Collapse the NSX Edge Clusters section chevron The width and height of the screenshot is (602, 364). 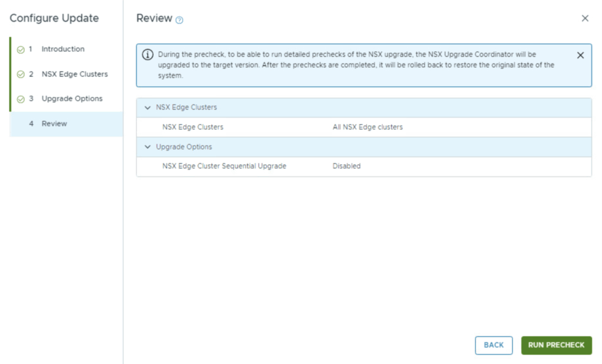[147, 108]
